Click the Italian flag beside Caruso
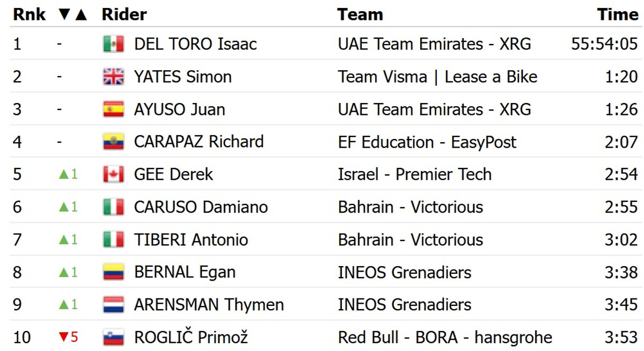This screenshot has width=644, height=351. point(113,207)
